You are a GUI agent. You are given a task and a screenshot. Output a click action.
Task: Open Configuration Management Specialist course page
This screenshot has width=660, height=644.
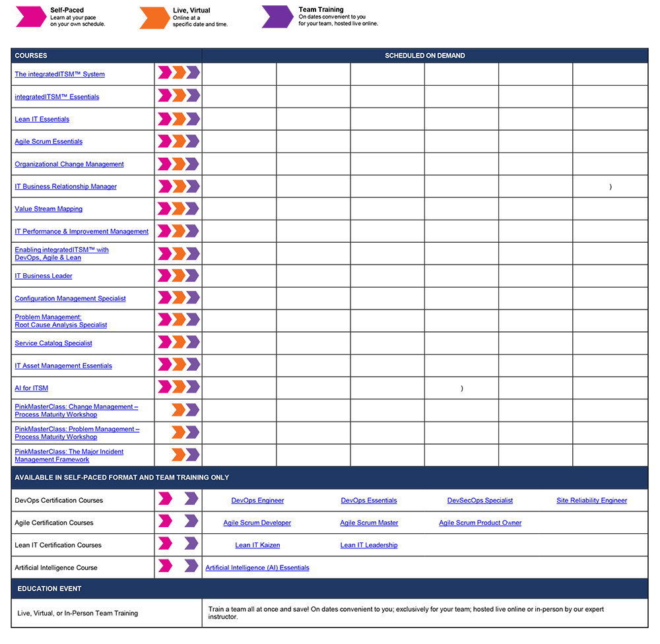pyautogui.click(x=70, y=299)
